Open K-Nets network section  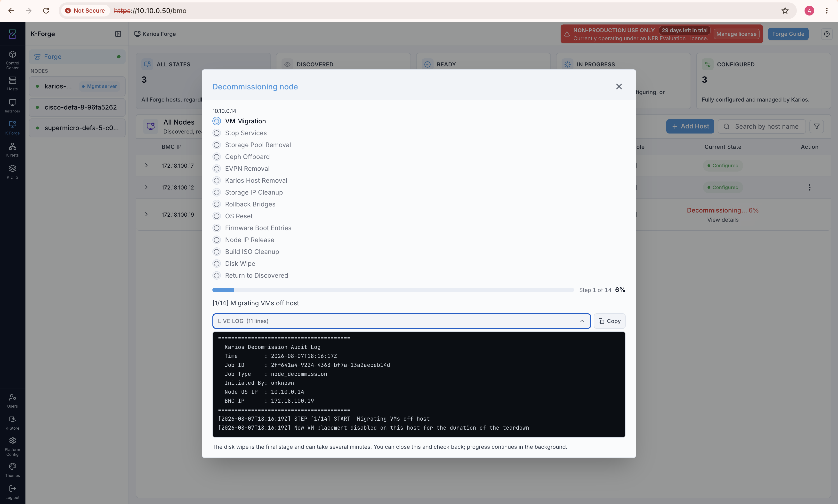pyautogui.click(x=13, y=150)
